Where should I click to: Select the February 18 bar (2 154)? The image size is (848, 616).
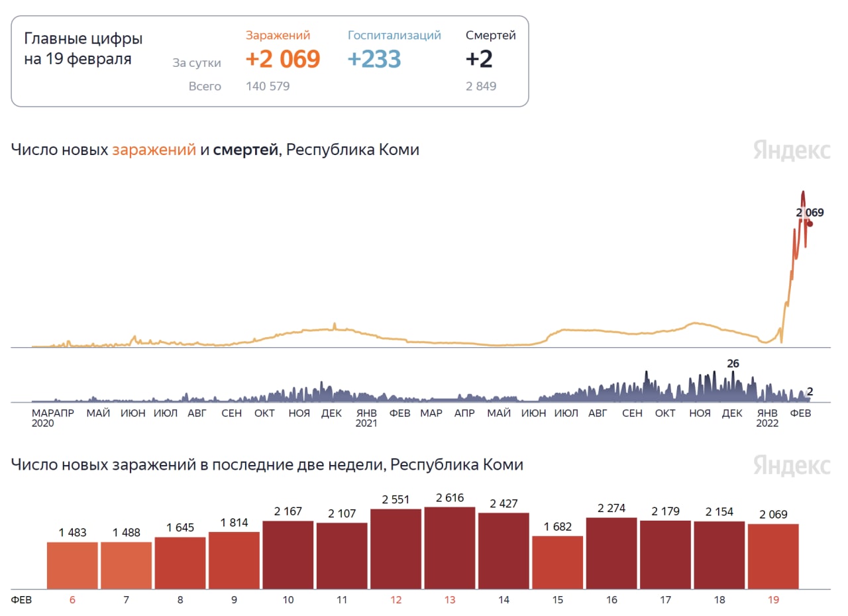coord(719,555)
